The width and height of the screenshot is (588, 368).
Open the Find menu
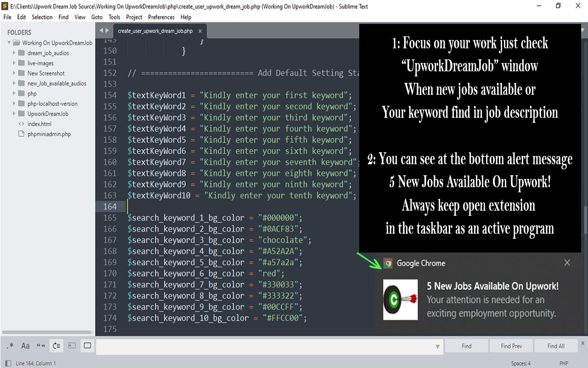click(x=63, y=17)
